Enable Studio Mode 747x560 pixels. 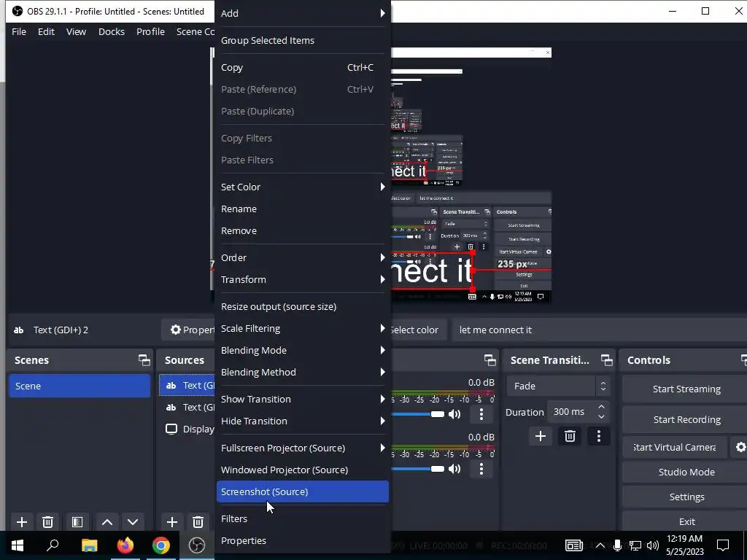686,472
